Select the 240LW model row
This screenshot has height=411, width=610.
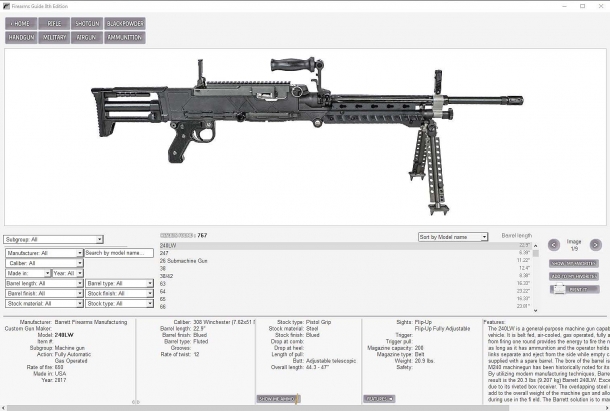[345, 246]
